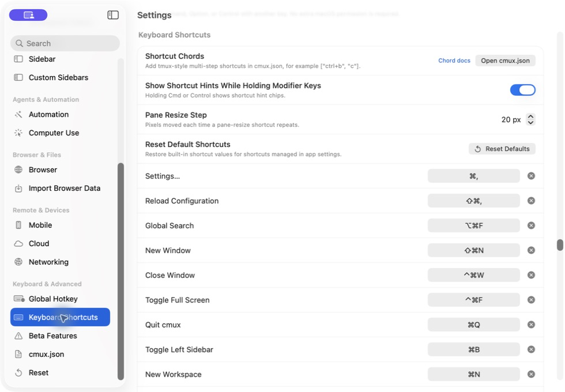The image size is (565, 392).
Task: Click the Reset circular arrow icon
Action: (x=18, y=373)
